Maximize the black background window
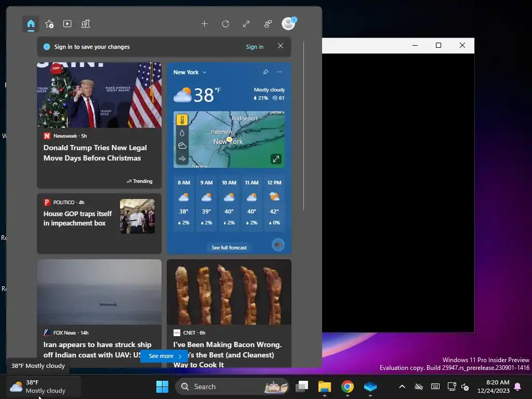Image resolution: width=532 pixels, height=399 pixels. coord(438,45)
